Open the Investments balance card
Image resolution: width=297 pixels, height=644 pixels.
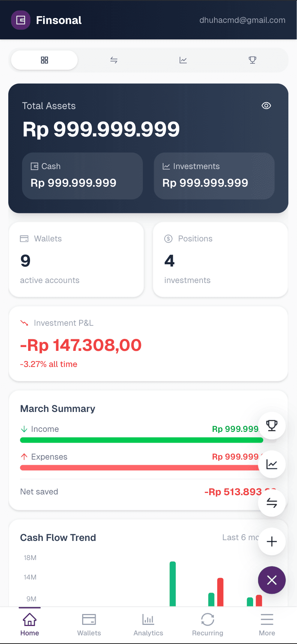pyautogui.click(x=214, y=176)
